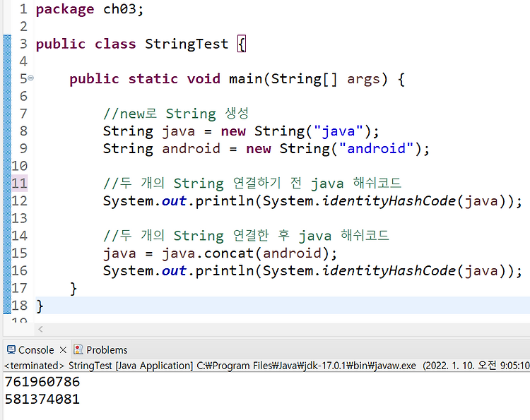Click the comment on line 11 about 연결하기 전
This screenshot has width=530, height=420.
coord(252,184)
